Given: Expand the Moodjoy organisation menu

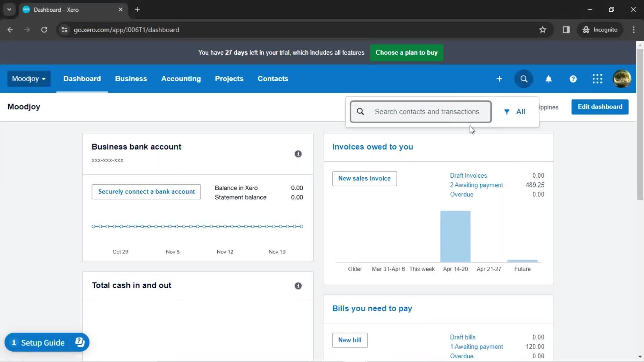Looking at the screenshot, I should (x=29, y=79).
